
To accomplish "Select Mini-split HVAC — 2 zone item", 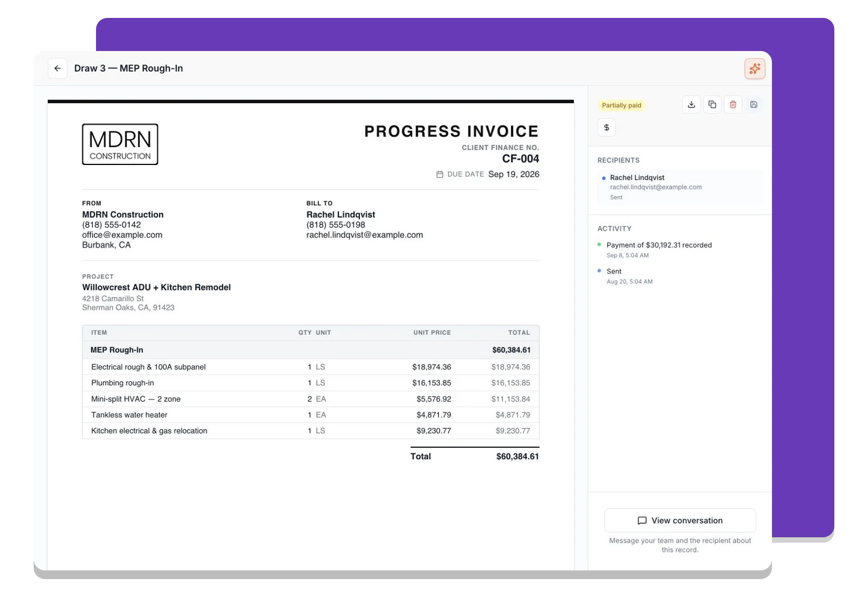I will [311, 399].
